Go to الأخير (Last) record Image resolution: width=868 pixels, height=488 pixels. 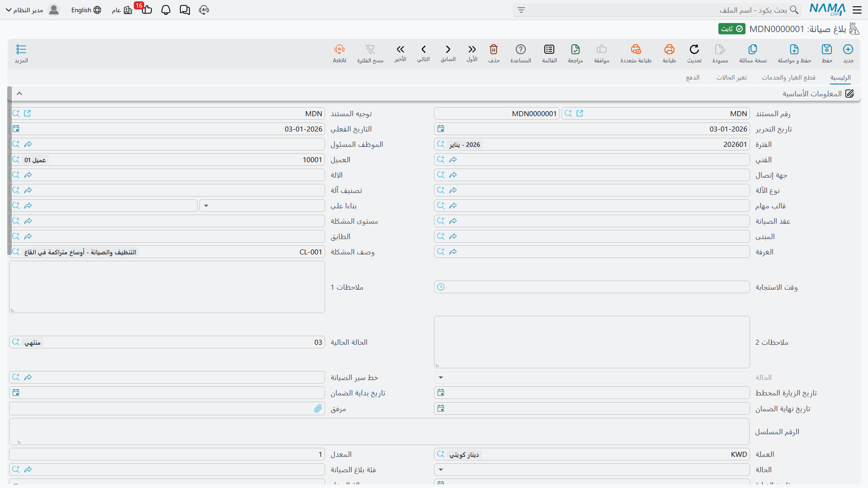(x=400, y=49)
